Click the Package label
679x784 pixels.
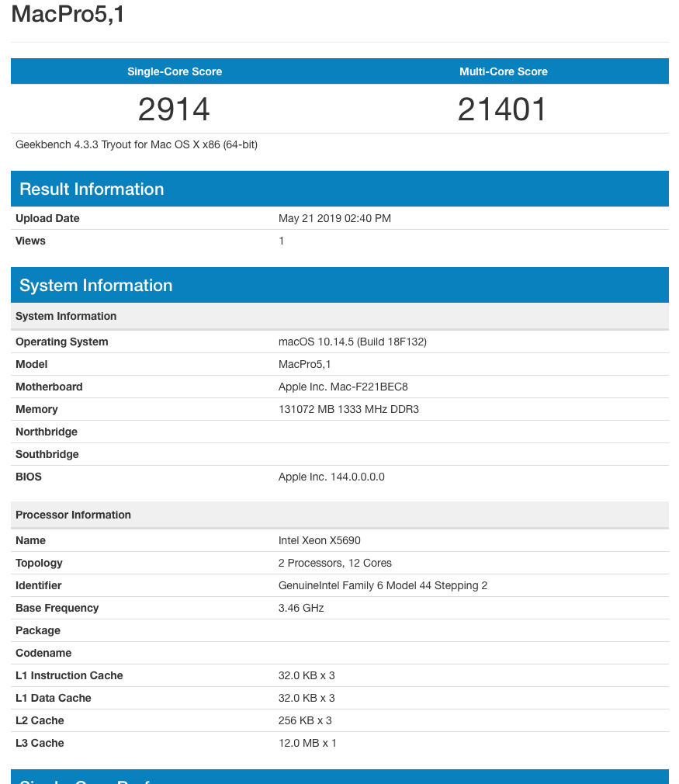click(x=38, y=630)
